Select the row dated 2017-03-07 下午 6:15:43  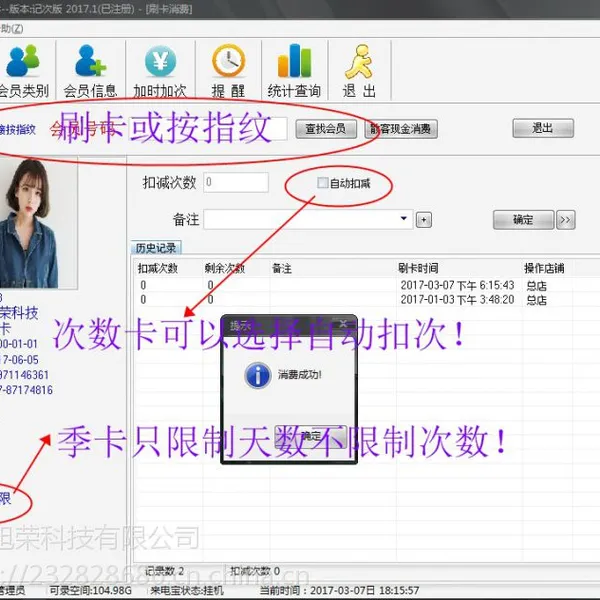[367, 285]
